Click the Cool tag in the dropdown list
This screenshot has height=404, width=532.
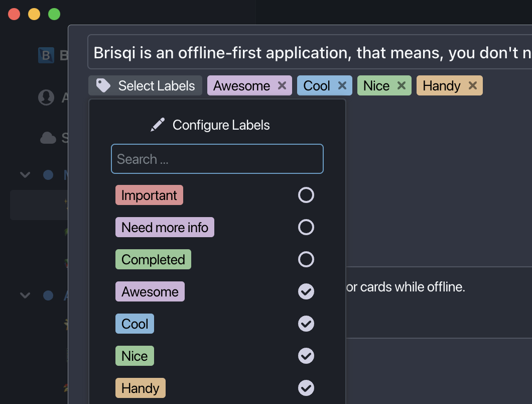[x=135, y=324]
